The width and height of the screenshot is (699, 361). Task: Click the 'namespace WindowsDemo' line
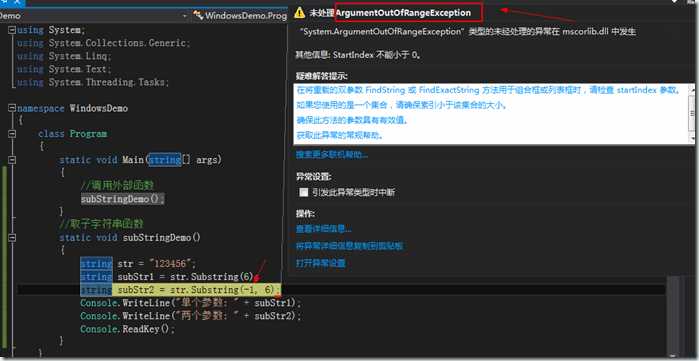(x=72, y=108)
